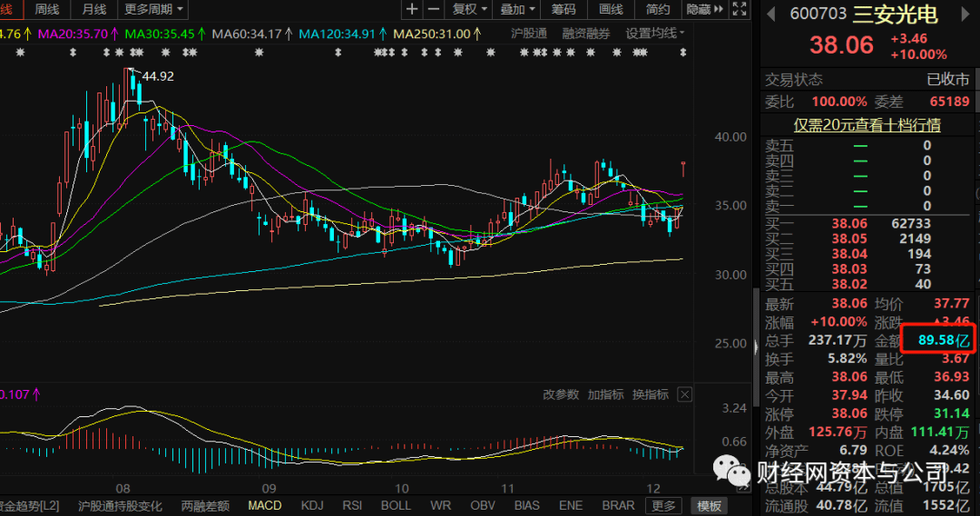Click the 沪股通 label
Viewport: 980px width, 516px height.
point(529,34)
